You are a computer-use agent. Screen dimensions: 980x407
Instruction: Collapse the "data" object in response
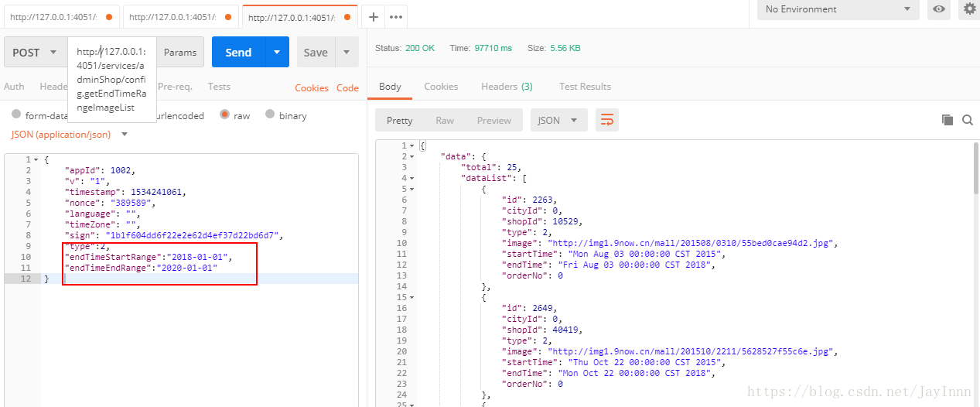[412, 156]
